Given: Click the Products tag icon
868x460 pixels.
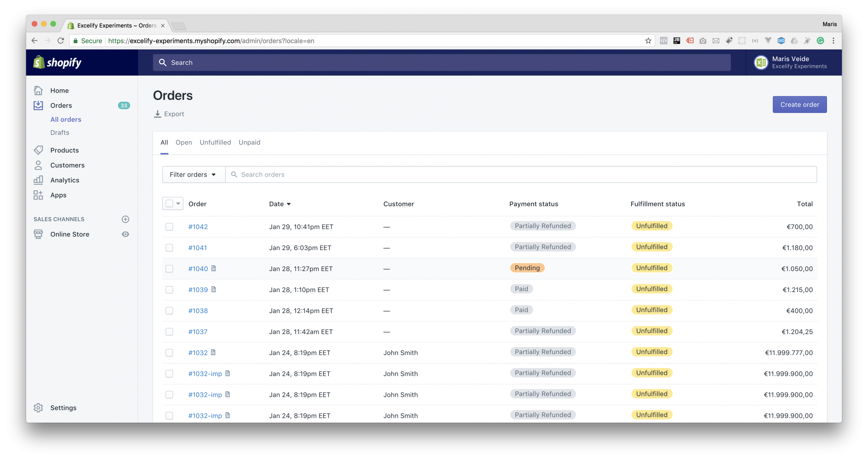Looking at the screenshot, I should [38, 150].
